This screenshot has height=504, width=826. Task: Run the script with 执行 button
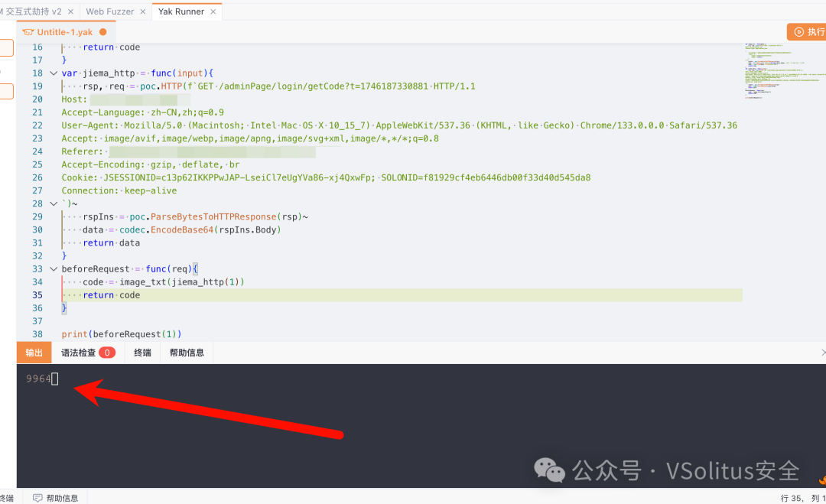pos(808,31)
